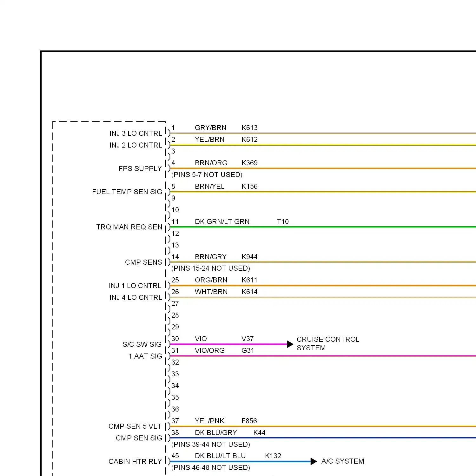Screen dimensions: 476x476
Task: Click the TRQ MAN REQ SEN label
Action: point(129,227)
